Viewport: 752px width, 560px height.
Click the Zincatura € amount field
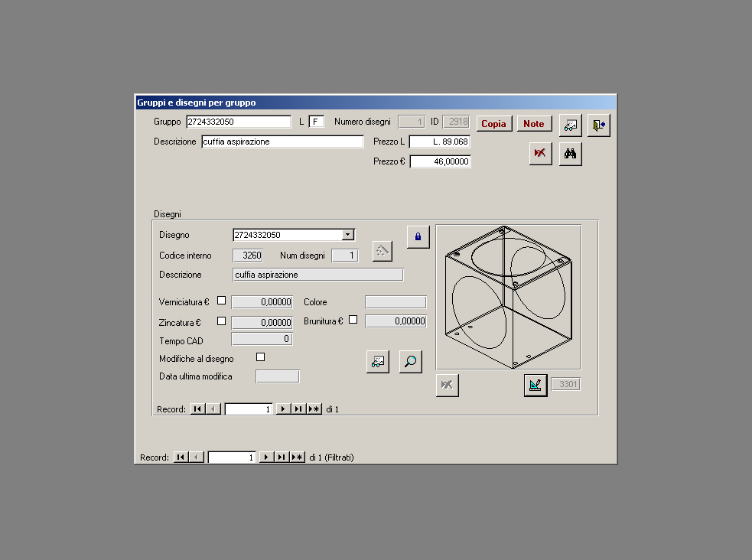262,323
